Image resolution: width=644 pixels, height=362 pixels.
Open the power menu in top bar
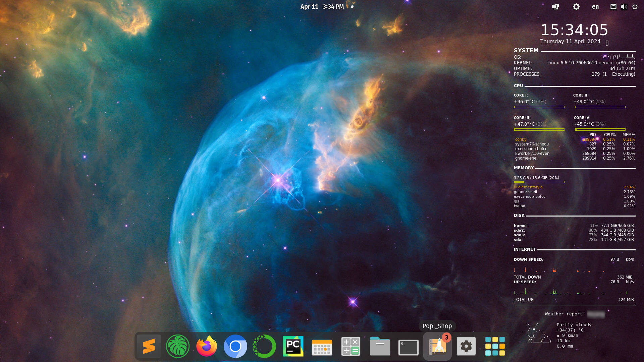click(x=635, y=7)
